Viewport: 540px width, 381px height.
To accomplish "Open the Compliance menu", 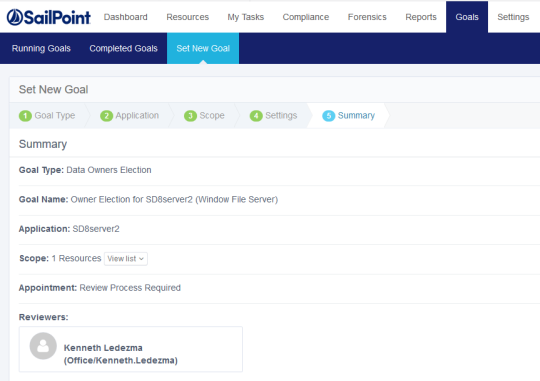I will coord(305,17).
